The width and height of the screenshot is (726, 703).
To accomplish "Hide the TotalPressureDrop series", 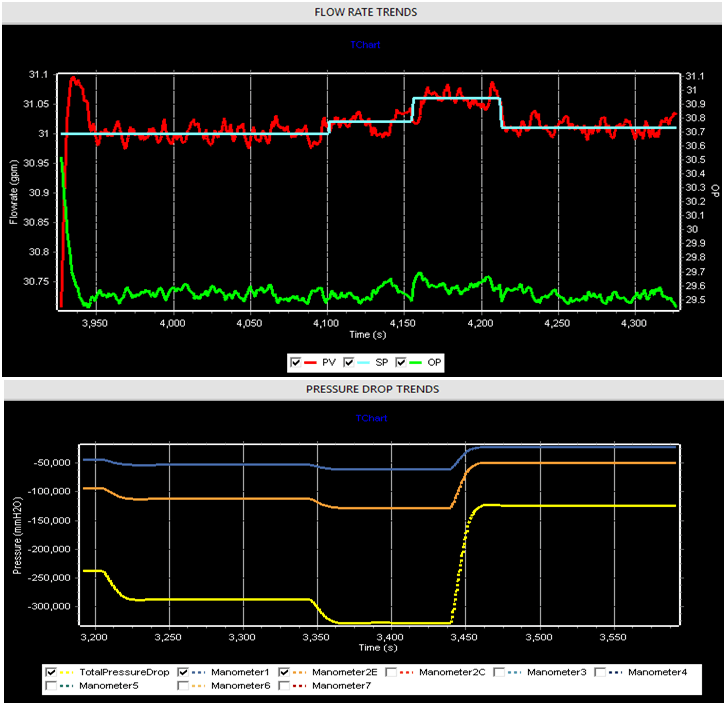I will (53, 672).
